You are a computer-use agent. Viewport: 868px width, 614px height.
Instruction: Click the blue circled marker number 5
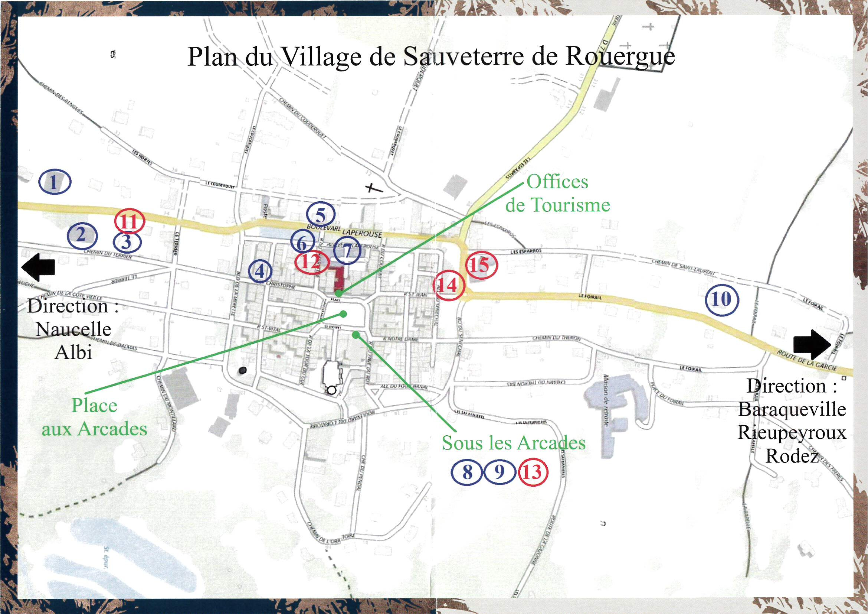(320, 214)
